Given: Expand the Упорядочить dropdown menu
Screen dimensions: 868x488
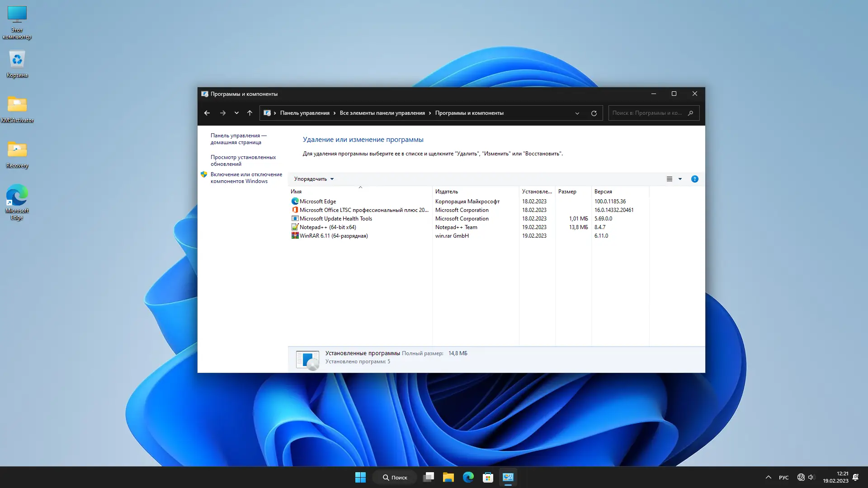Looking at the screenshot, I should pyautogui.click(x=314, y=179).
